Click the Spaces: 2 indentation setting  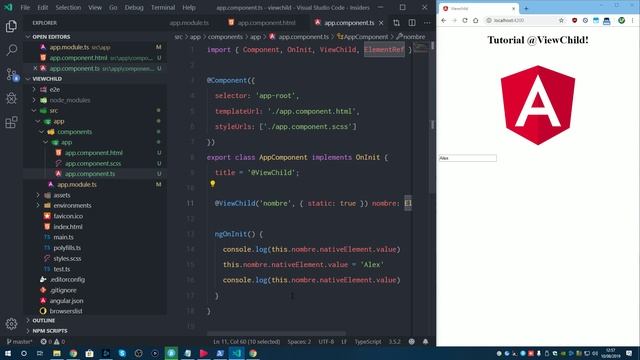pyautogui.click(x=299, y=342)
